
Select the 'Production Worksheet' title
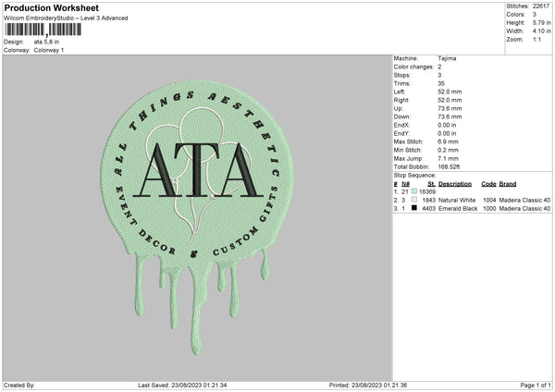click(52, 7)
